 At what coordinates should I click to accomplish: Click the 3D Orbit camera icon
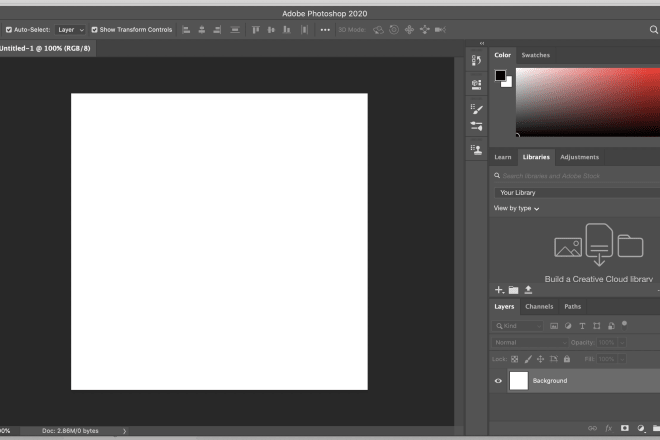click(x=378, y=30)
